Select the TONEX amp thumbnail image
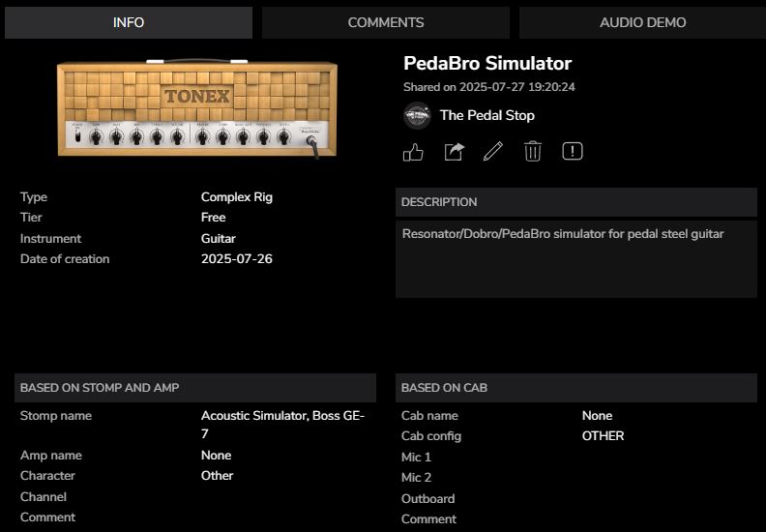The width and height of the screenshot is (766, 532). coord(197,108)
